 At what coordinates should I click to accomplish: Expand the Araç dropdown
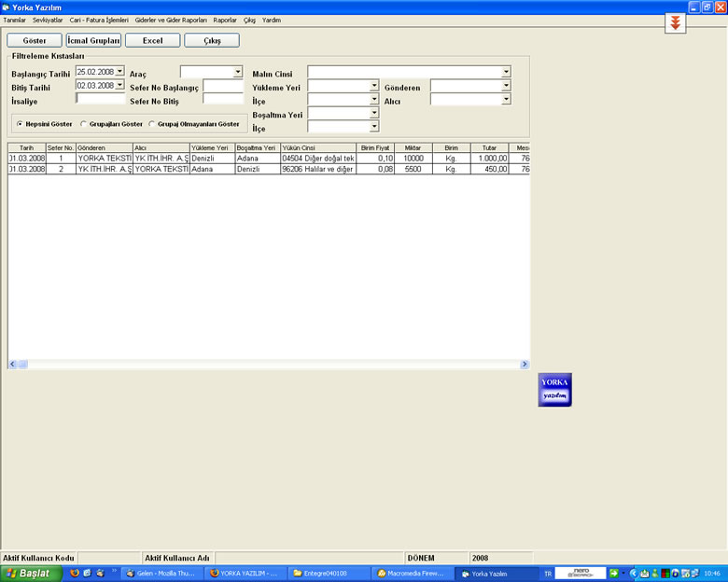point(238,72)
